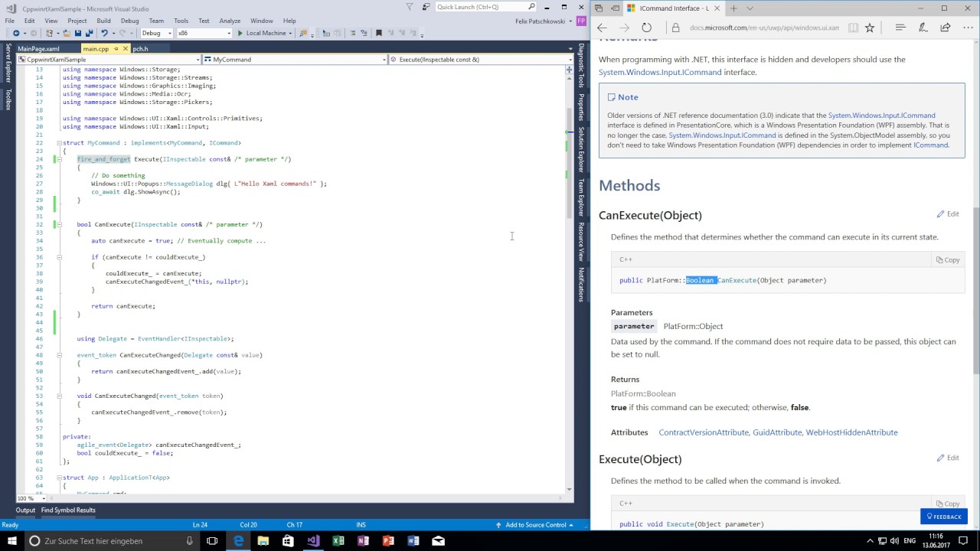The width and height of the screenshot is (980, 551).
Task: Open the Output panel tab
Action: pyautogui.click(x=25, y=510)
